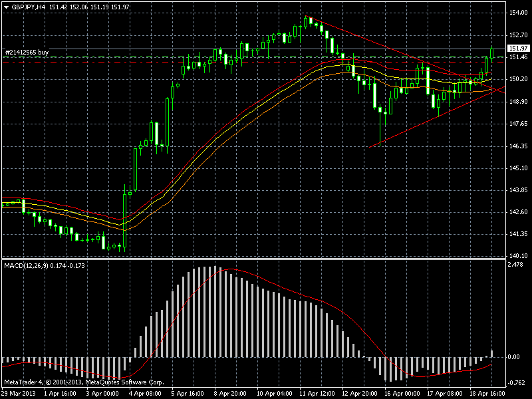Select the #21412565 buy order label
Image resolution: width=532 pixels, height=399 pixels.
(x=27, y=53)
